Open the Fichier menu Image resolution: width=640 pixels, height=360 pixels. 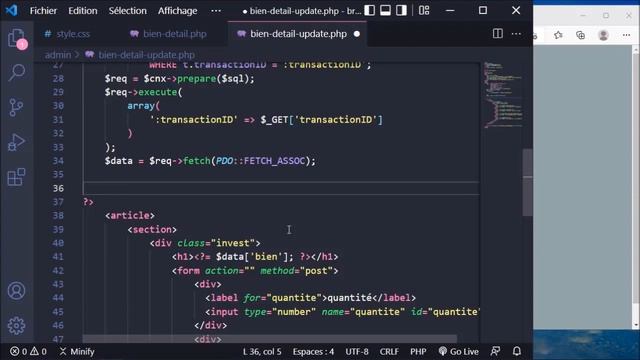43,11
